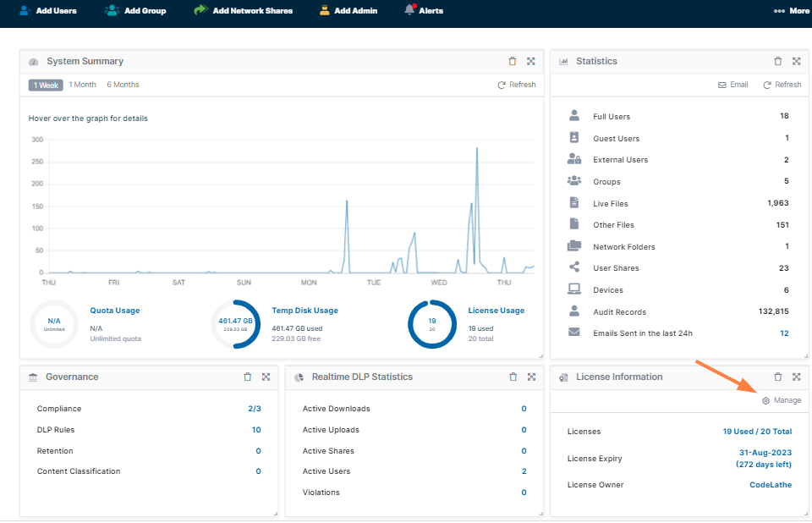Open the Compliance 2/3 link
812x523 pixels.
pos(254,409)
